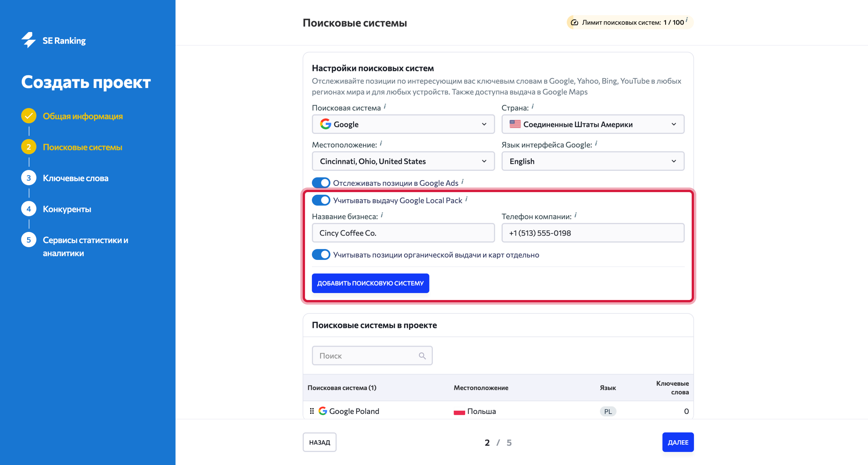
Task: Go to Общая информация step
Action: pos(83,116)
